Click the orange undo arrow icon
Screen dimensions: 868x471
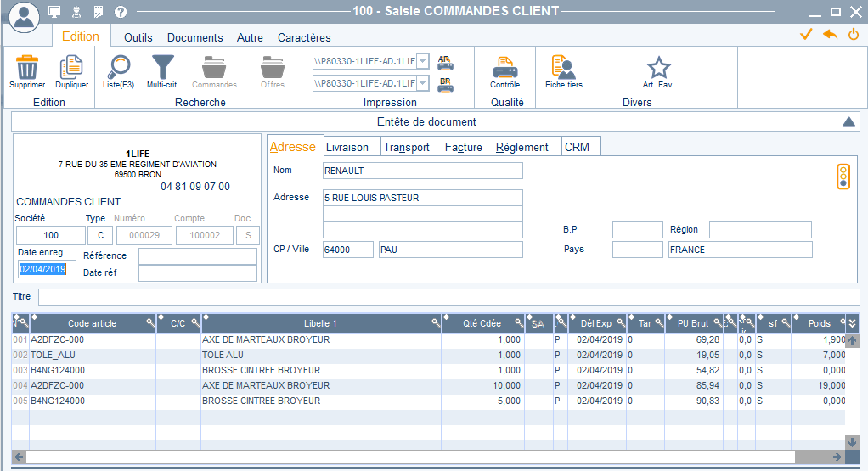coord(830,34)
